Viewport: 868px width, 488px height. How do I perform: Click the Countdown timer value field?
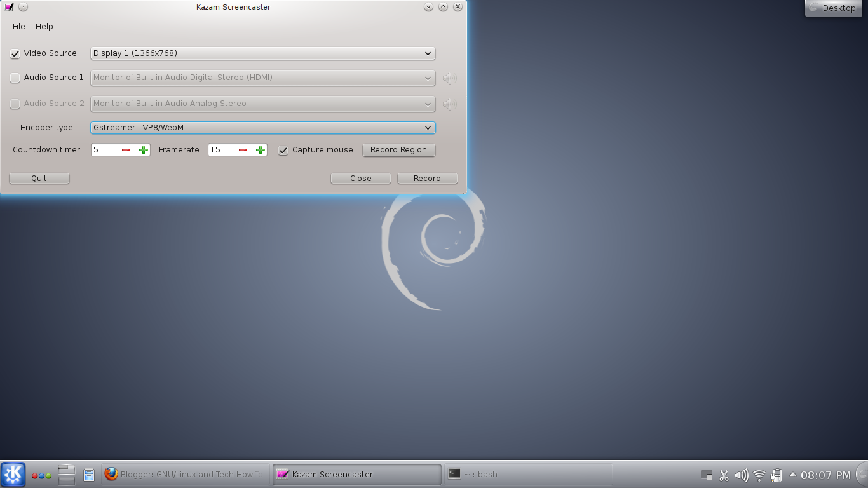(x=105, y=150)
